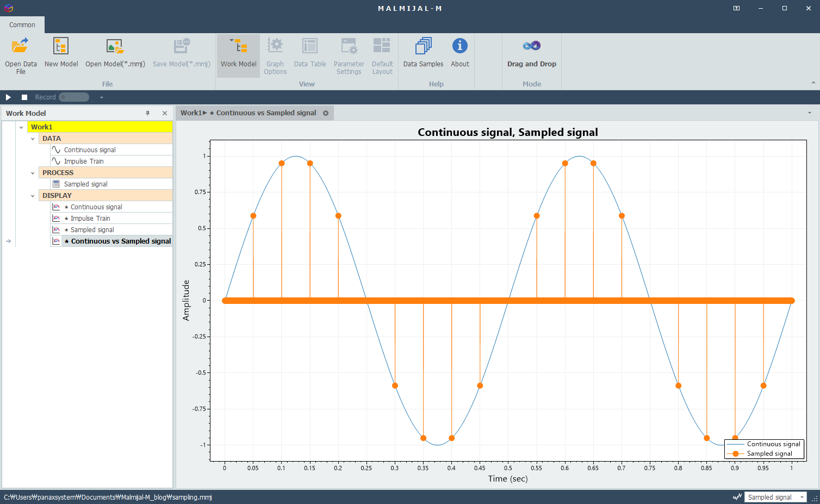Viewport: 820px width, 504px height.
Task: Click the sine icon beside Impulse Train data
Action: tap(56, 161)
